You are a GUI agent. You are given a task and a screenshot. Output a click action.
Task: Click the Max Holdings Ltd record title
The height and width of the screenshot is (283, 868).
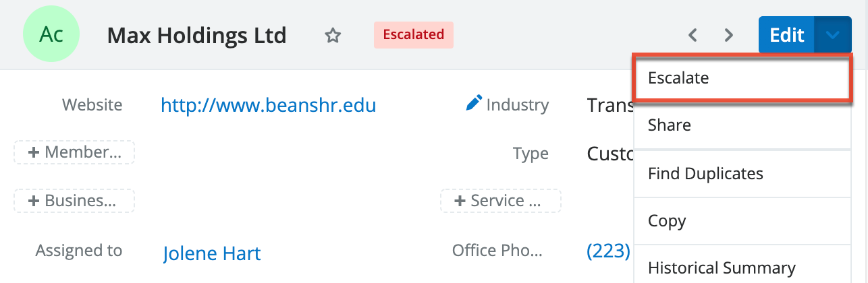tap(196, 35)
